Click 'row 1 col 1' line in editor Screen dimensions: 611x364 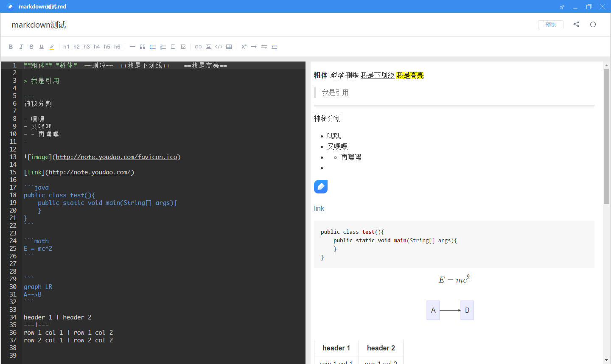[x=68, y=333]
